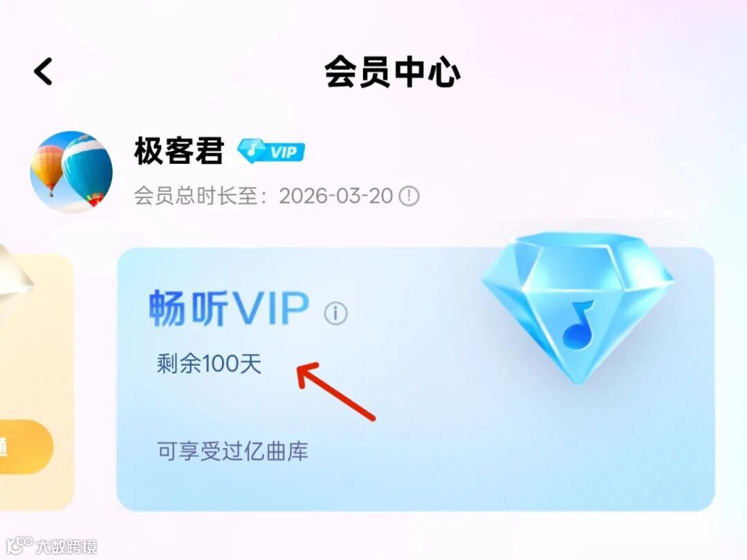Open the blue 畅听VIP membership card

416,379
